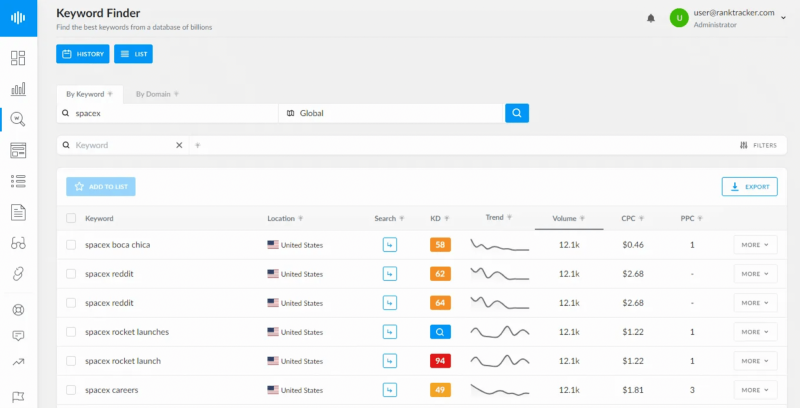Open SERP search for spacex boca chica
This screenshot has width=800, height=408.
click(x=390, y=245)
